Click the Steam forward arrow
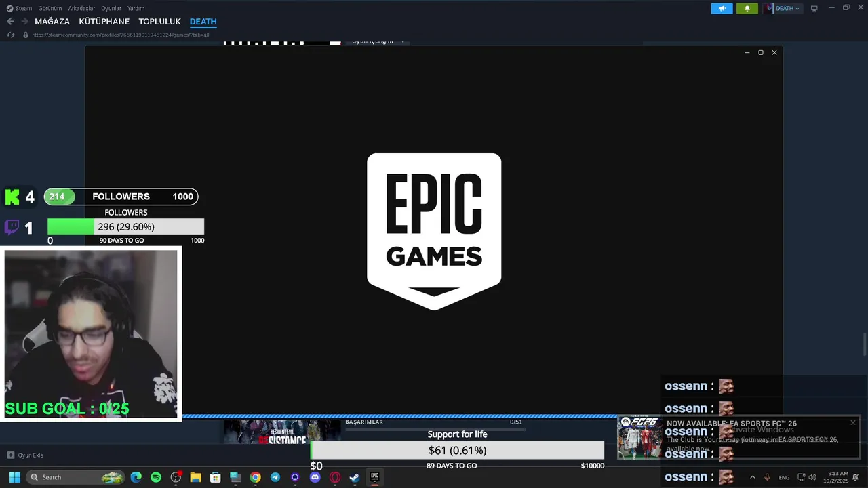 tap(24, 22)
